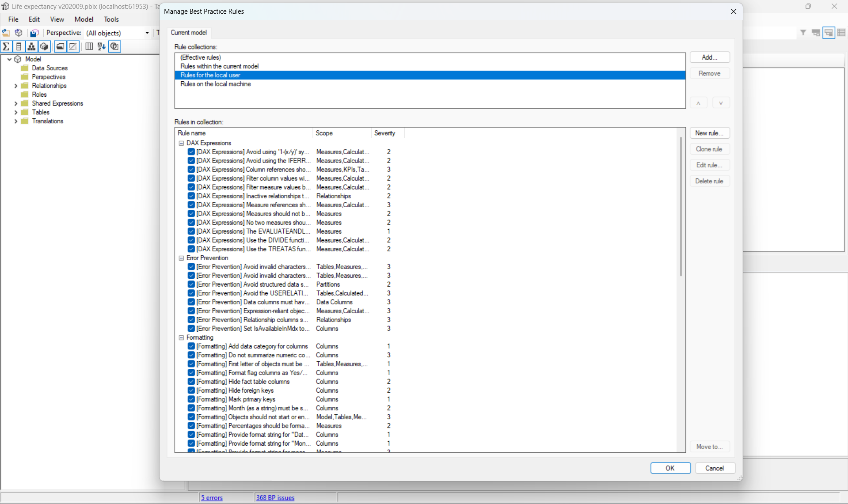Click the Tables folder icon
Viewport: 848px width, 504px height.
point(25,112)
